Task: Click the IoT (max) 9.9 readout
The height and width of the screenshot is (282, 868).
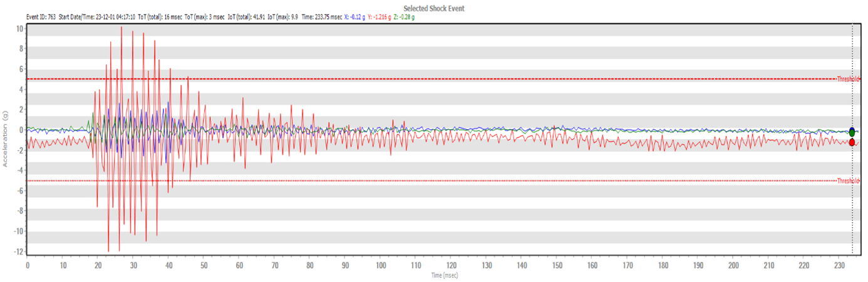Action: (x=281, y=17)
